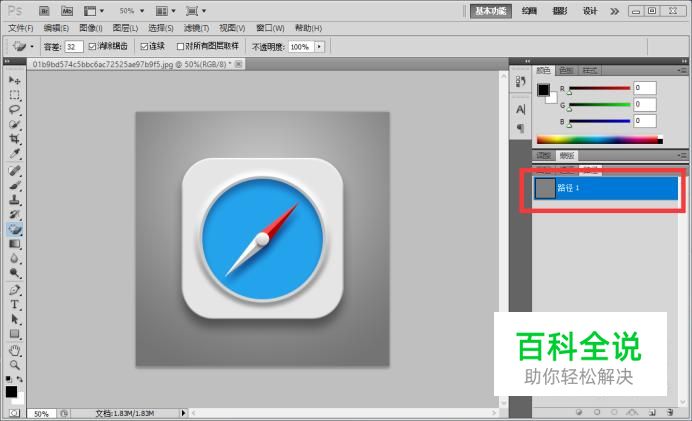692x421 pixels.
Task: Launch Mini Bridge from the Mb icon
Action: (67, 11)
